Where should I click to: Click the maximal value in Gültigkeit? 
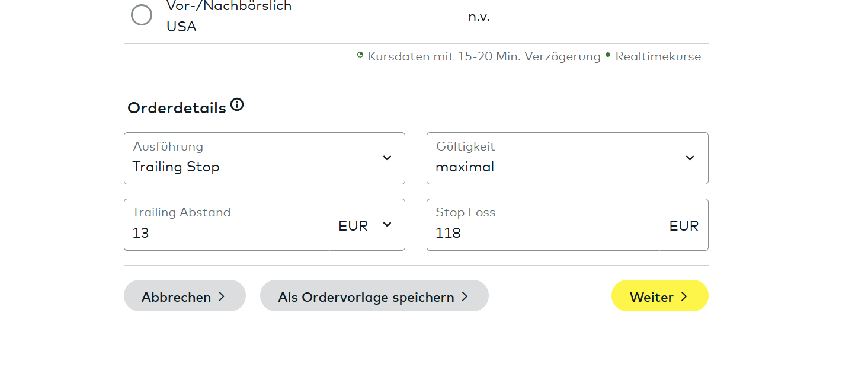(x=465, y=167)
